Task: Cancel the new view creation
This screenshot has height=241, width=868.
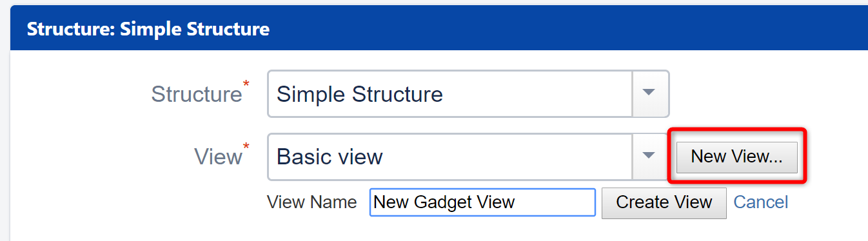Action: coord(761,202)
